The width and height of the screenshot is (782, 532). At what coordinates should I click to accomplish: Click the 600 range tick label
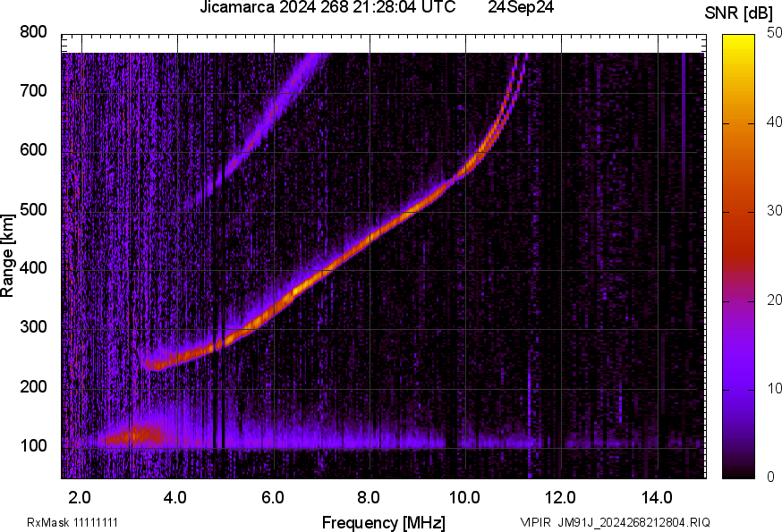point(33,150)
